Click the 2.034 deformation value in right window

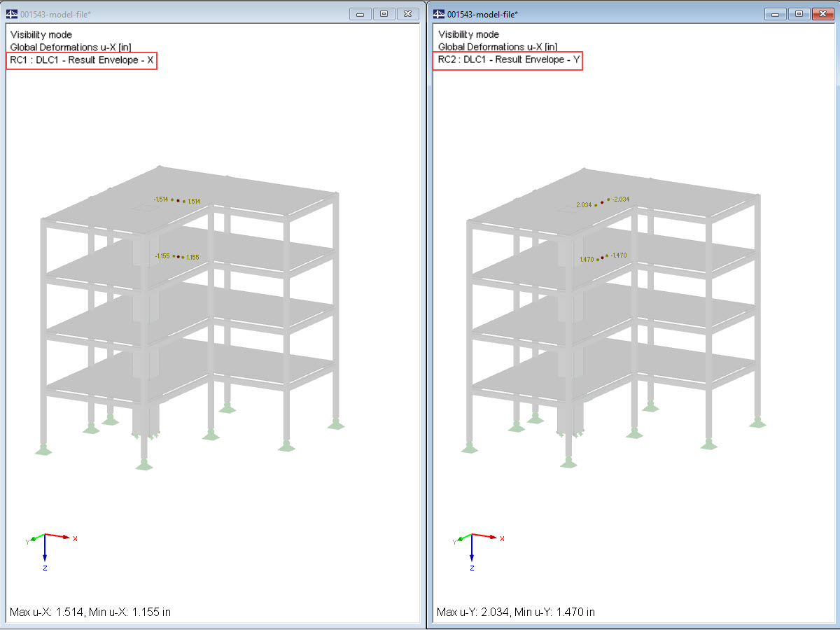click(584, 205)
